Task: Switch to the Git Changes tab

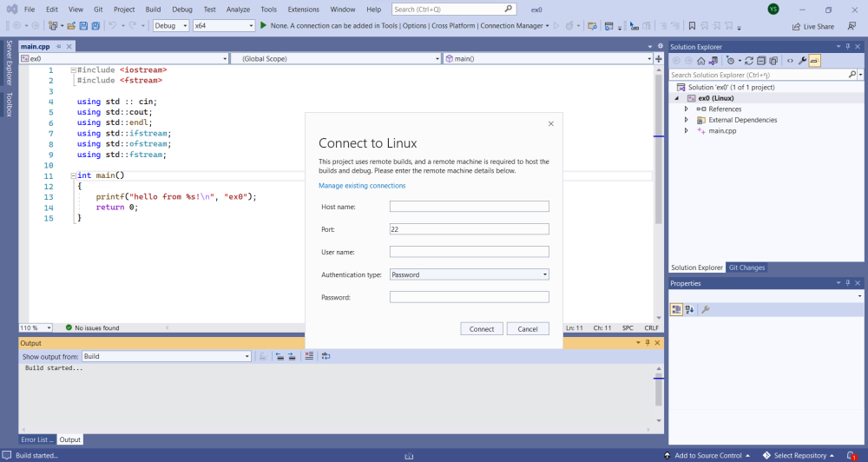Action: [x=746, y=267]
